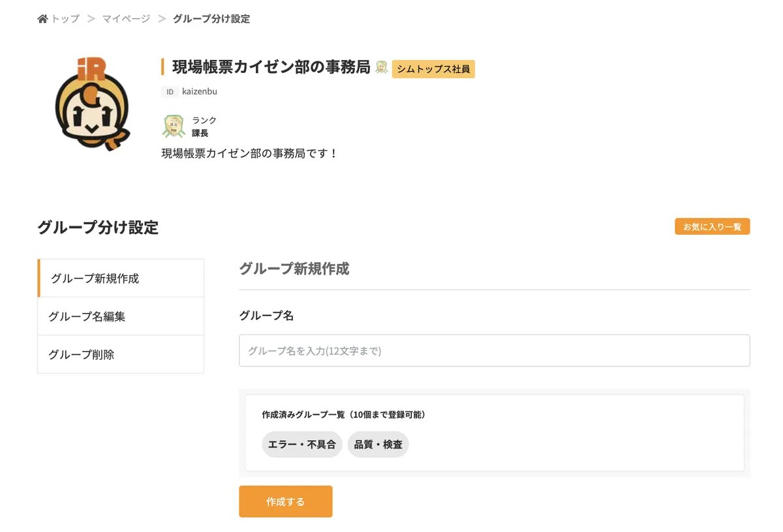The width and height of the screenshot is (783, 532).
Task: Select the 品質・検査 group chip
Action: (378, 445)
